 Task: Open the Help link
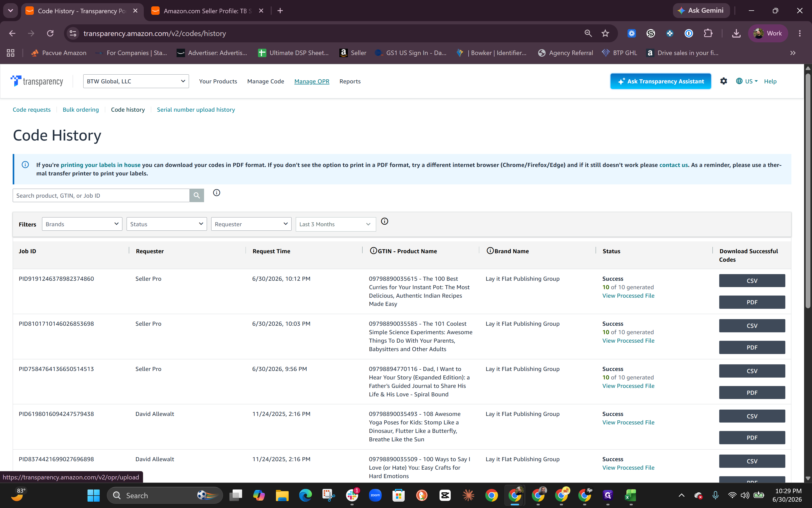pyautogui.click(x=770, y=81)
